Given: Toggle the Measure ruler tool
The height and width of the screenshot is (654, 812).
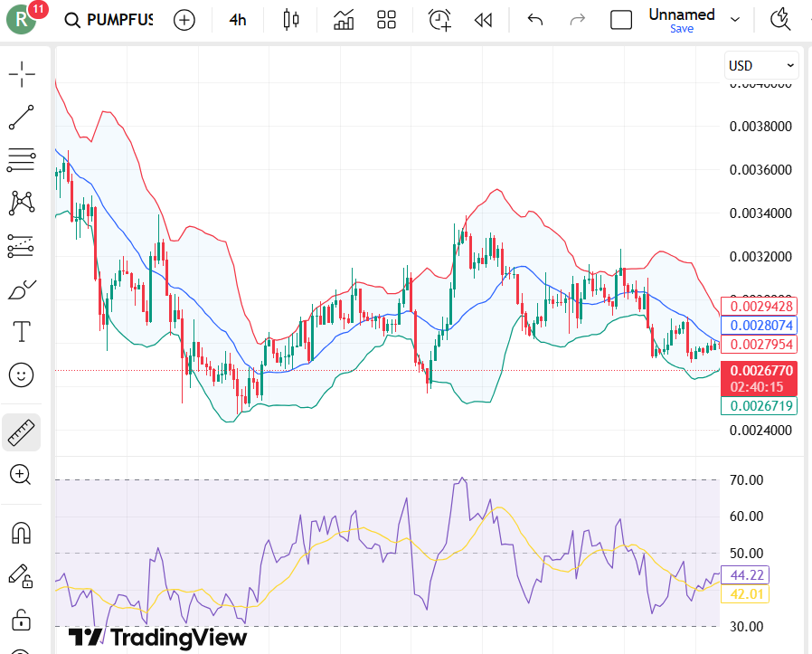Looking at the screenshot, I should [21, 431].
